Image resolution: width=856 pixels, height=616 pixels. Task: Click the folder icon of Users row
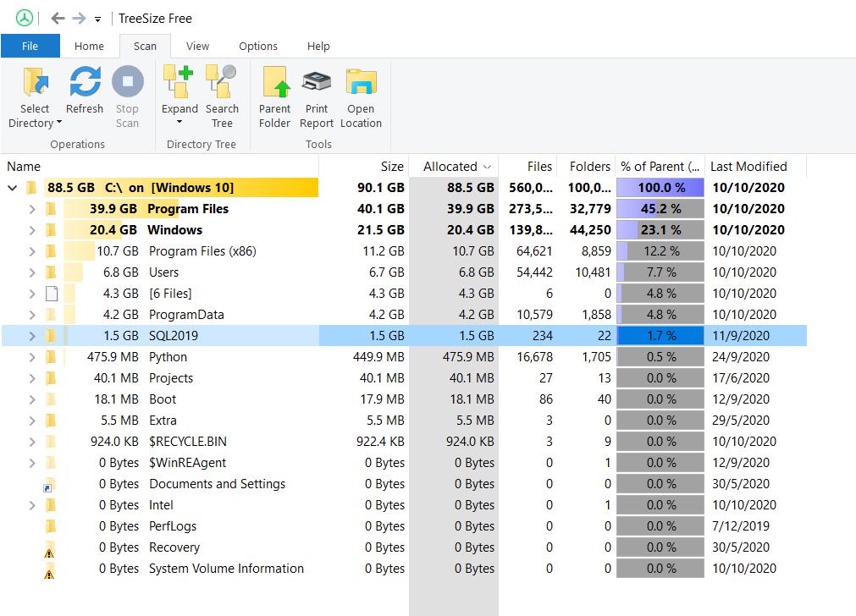coord(51,272)
